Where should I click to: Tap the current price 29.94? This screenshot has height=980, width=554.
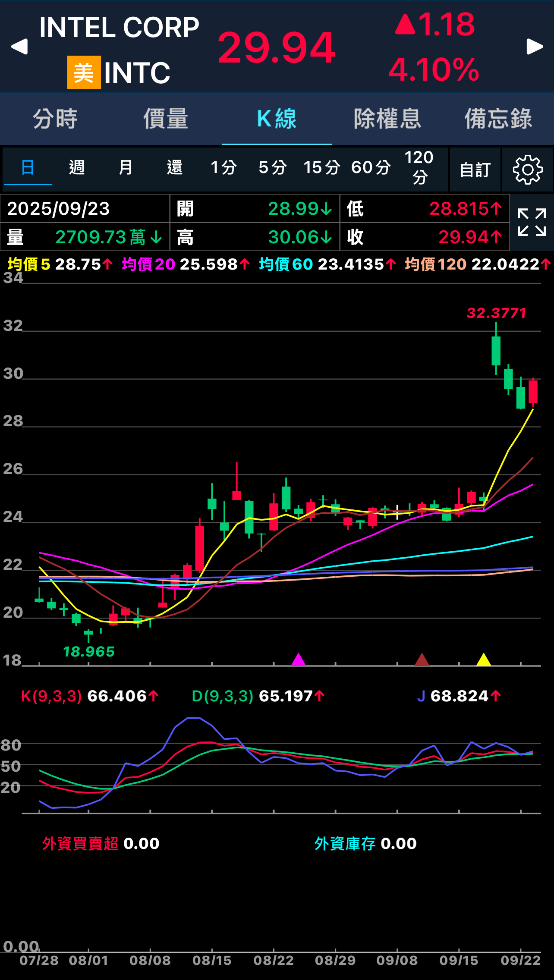[x=277, y=47]
